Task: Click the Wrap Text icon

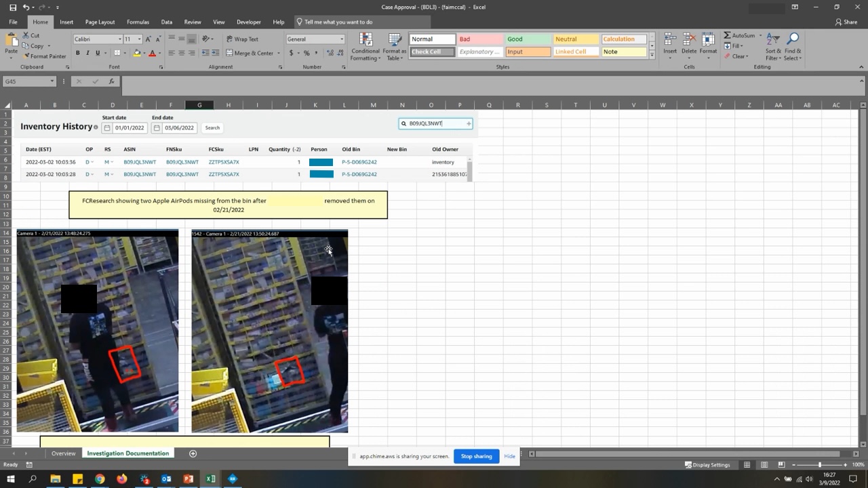Action: [x=230, y=39]
